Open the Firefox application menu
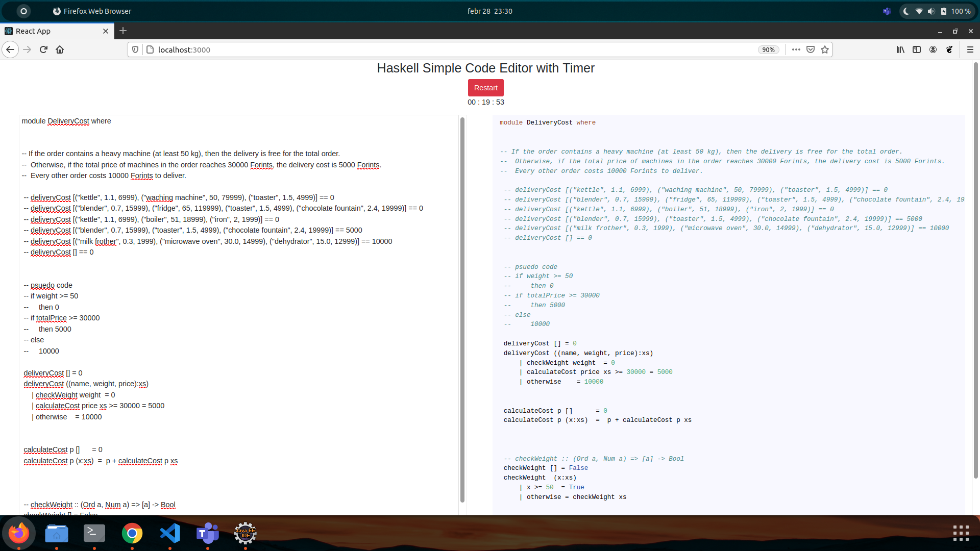This screenshot has width=980, height=551. (x=970, y=49)
